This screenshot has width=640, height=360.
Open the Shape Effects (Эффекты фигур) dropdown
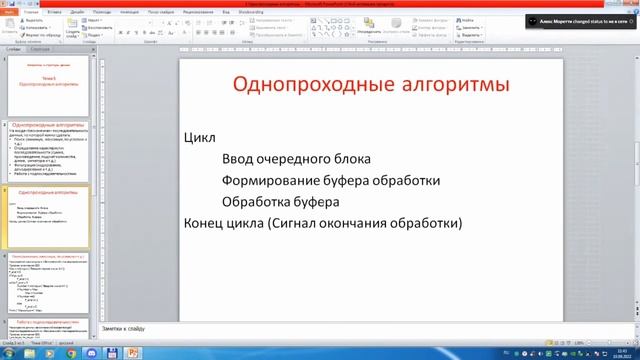(430, 35)
